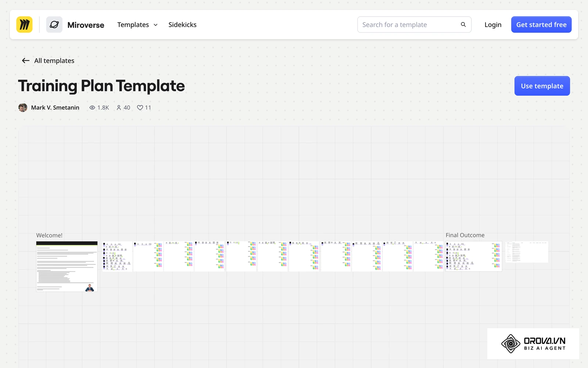Go back using the left arrow icon

[25, 61]
